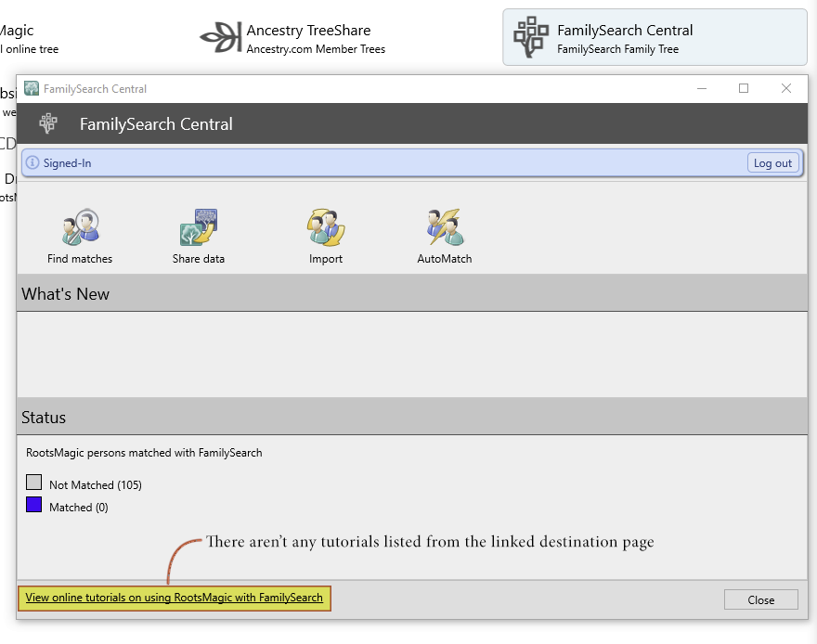Click the grey Not Matched color swatch

[x=33, y=483]
